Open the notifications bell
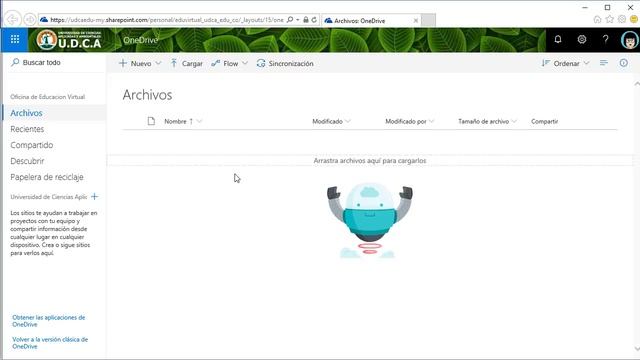The width and height of the screenshot is (640, 360). coord(558,40)
